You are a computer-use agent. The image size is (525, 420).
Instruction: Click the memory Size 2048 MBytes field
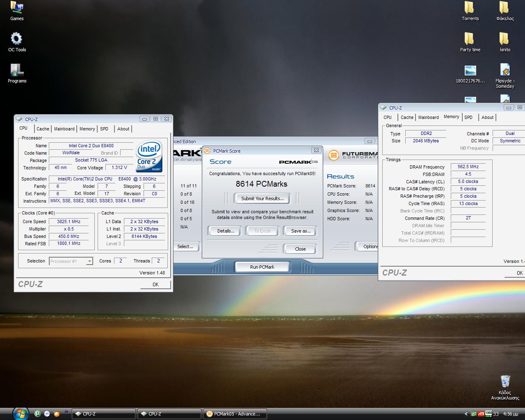[426, 141]
